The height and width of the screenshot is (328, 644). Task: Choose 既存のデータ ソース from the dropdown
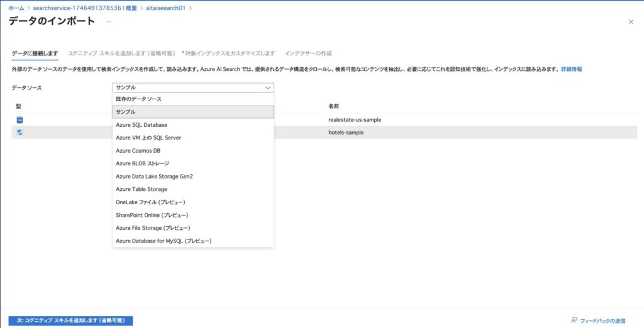click(193, 99)
